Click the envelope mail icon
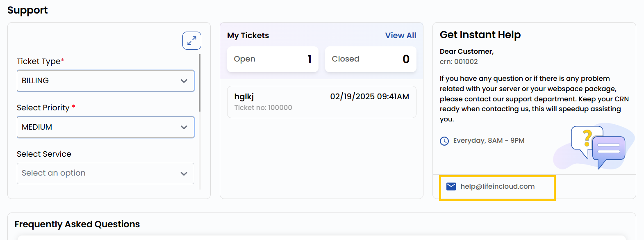644x240 pixels. click(x=451, y=187)
